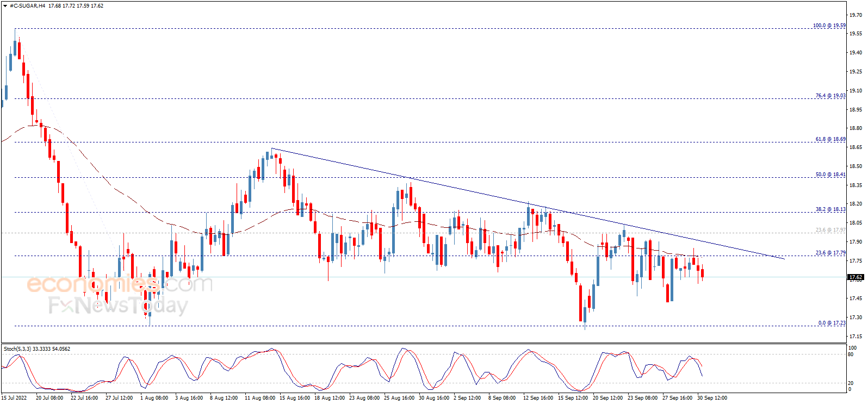Click the triangle arrow before #C-SUGAR,H4

point(5,6)
